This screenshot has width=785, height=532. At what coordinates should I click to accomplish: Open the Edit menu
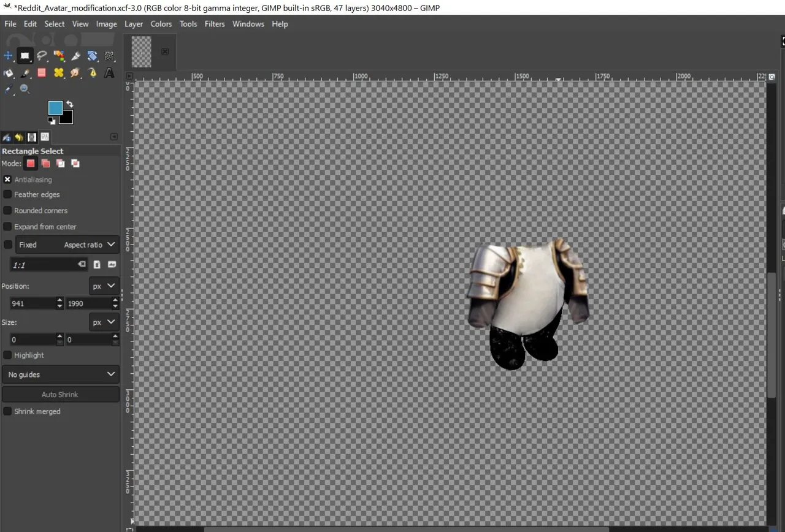coord(30,24)
